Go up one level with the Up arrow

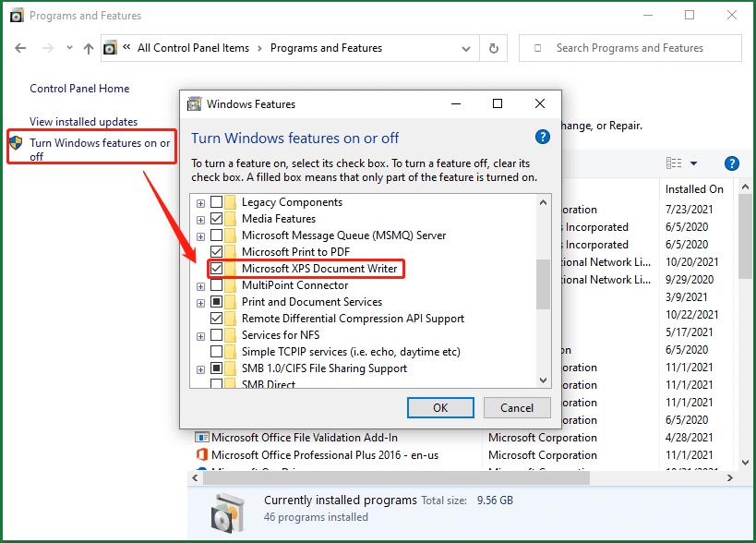[x=89, y=48]
